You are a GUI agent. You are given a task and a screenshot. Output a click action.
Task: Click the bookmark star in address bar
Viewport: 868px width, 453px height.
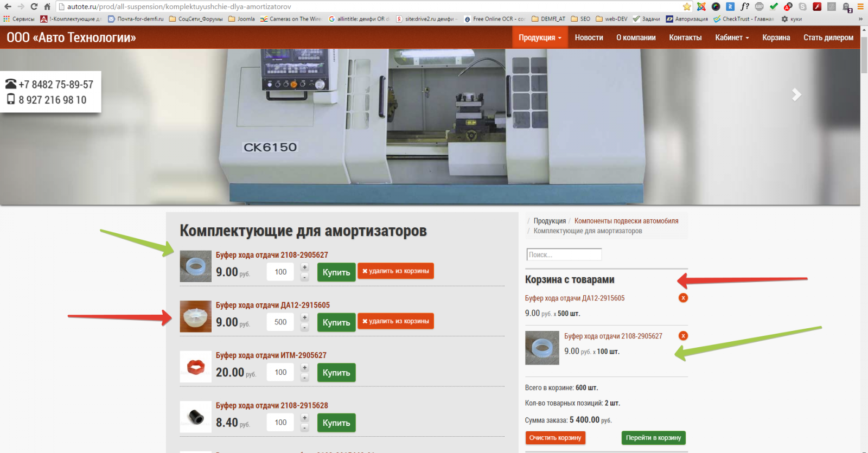click(687, 7)
